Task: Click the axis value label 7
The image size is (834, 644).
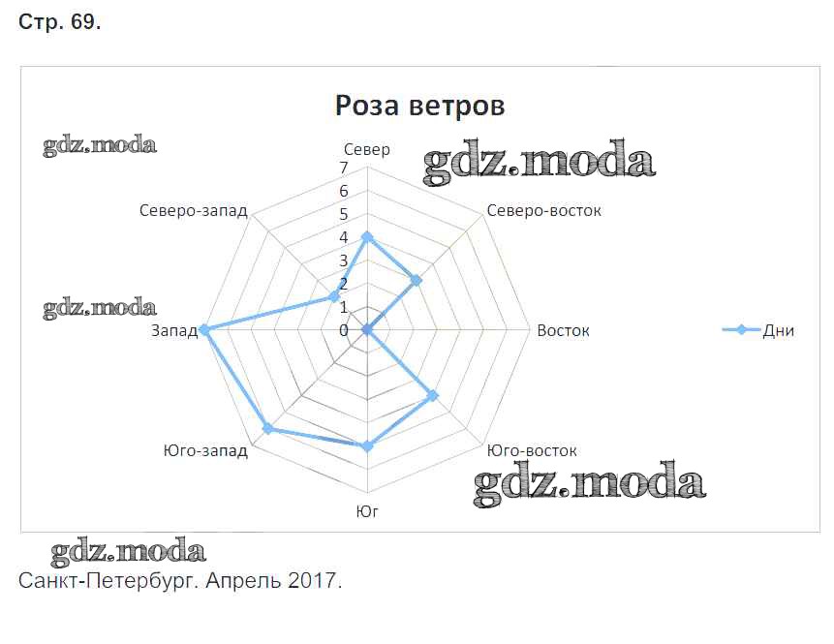Action: pyautogui.click(x=344, y=168)
